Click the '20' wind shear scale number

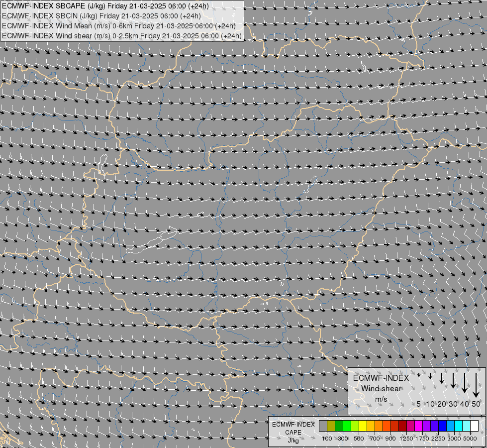click(x=442, y=404)
